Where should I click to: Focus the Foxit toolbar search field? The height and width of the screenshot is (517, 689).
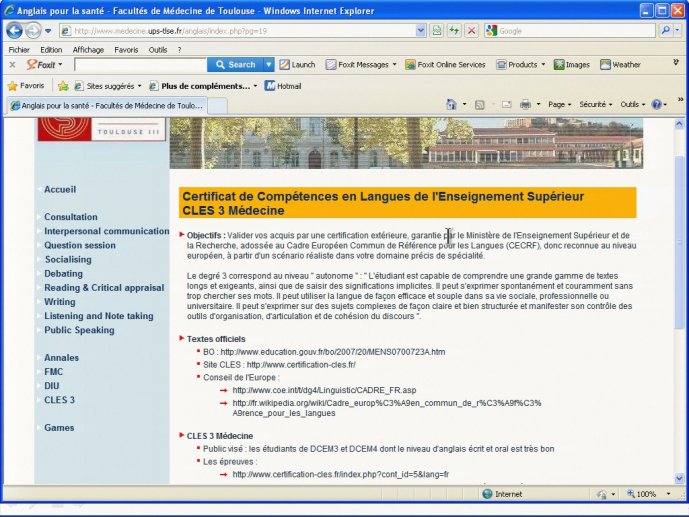pos(140,65)
